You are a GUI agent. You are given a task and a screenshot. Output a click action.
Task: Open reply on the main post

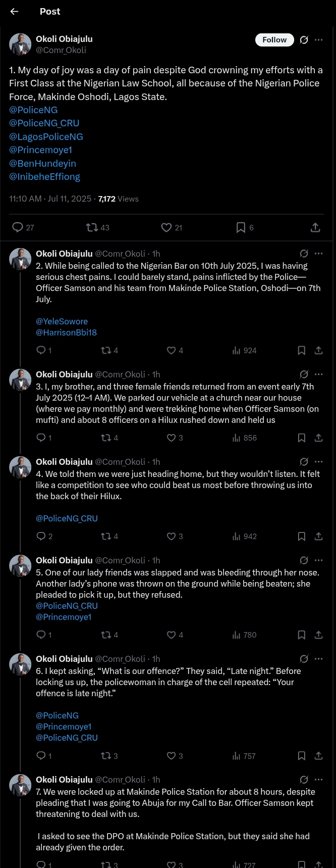click(x=18, y=227)
